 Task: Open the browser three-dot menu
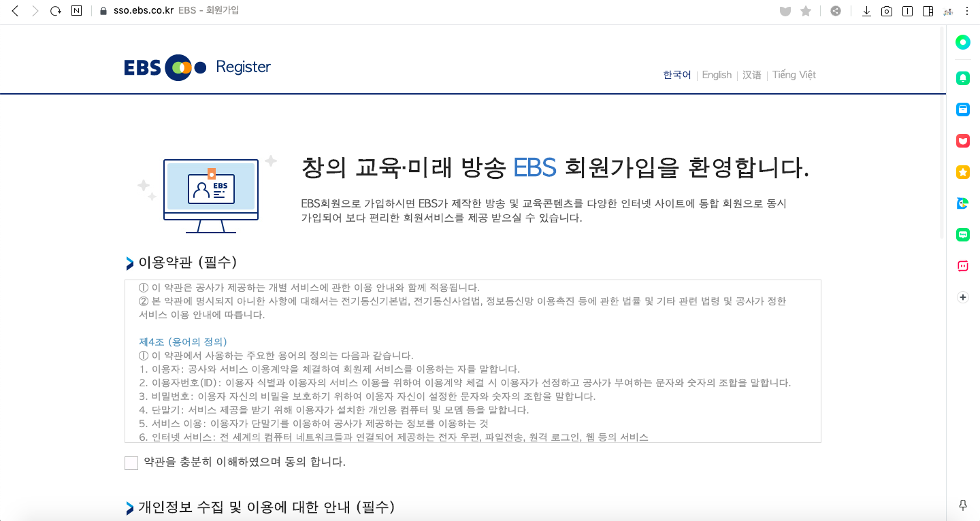(968, 11)
